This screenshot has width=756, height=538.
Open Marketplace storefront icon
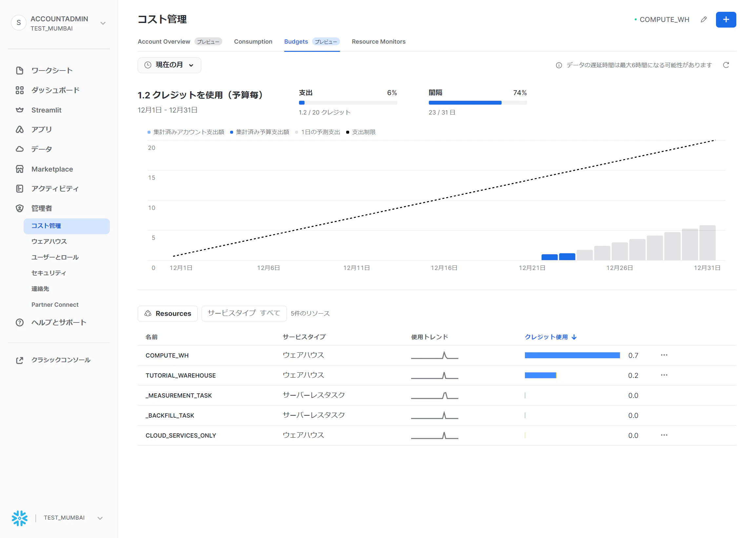point(20,169)
